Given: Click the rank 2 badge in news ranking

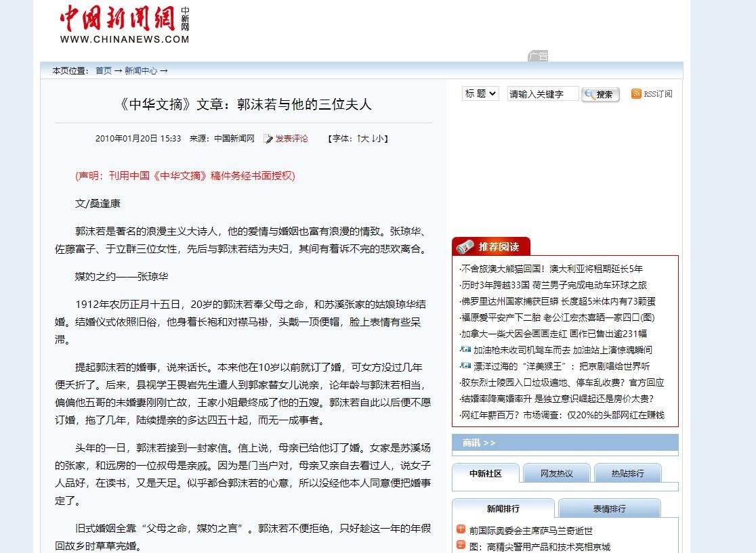Looking at the screenshot, I should pos(461,545).
